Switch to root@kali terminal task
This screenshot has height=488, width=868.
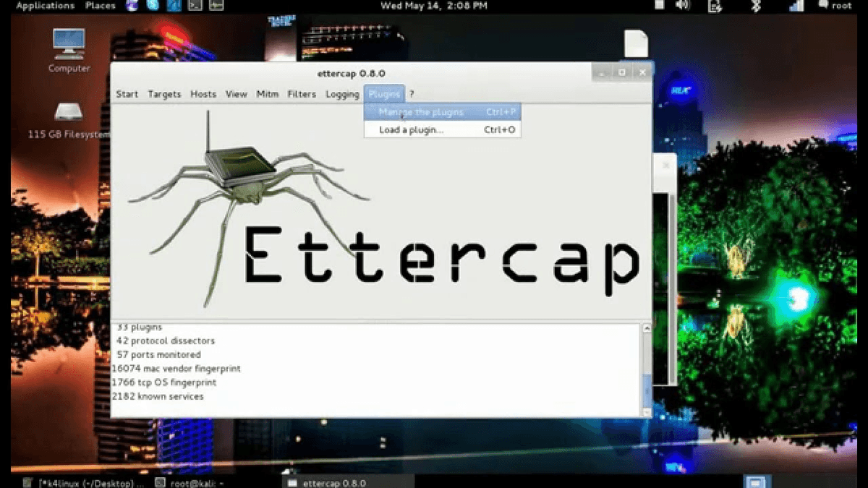[190, 482]
